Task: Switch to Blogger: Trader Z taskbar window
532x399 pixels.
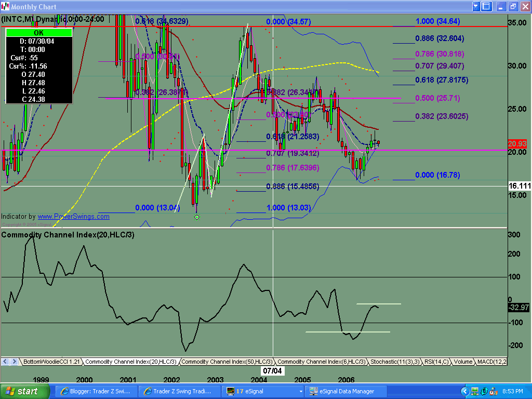Action: coord(97,391)
